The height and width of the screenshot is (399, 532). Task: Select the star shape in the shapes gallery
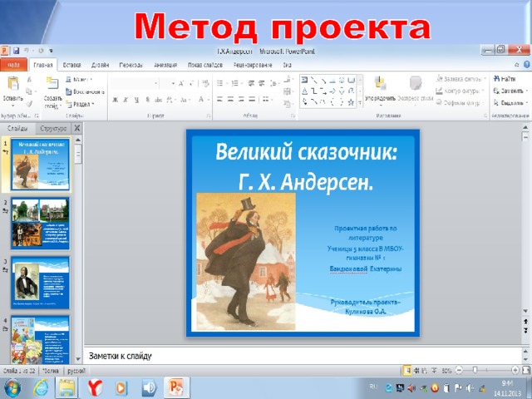pyautogui.click(x=351, y=101)
